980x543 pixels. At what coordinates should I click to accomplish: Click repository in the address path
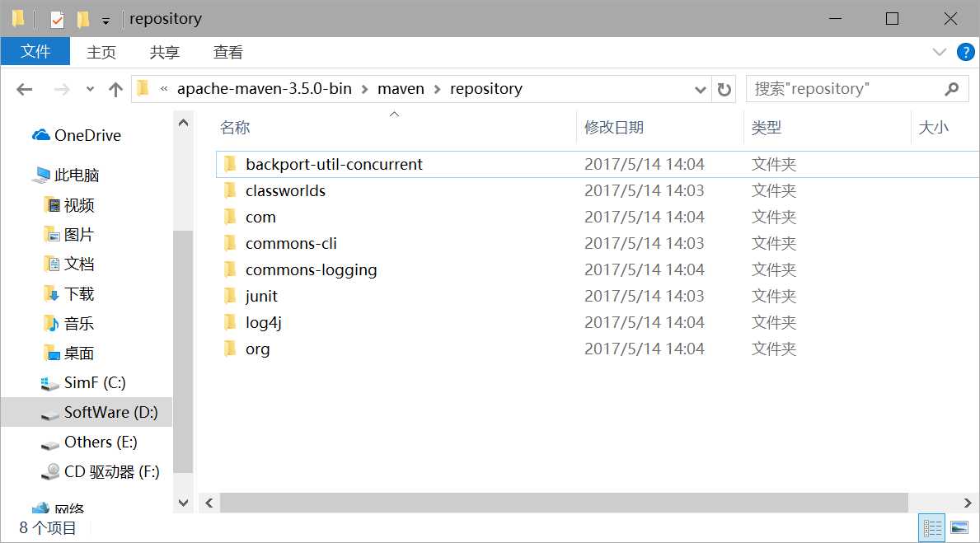click(x=486, y=89)
